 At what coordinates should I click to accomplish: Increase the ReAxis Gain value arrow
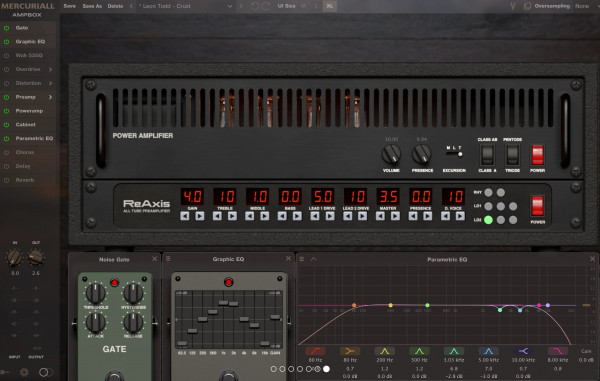(200, 216)
